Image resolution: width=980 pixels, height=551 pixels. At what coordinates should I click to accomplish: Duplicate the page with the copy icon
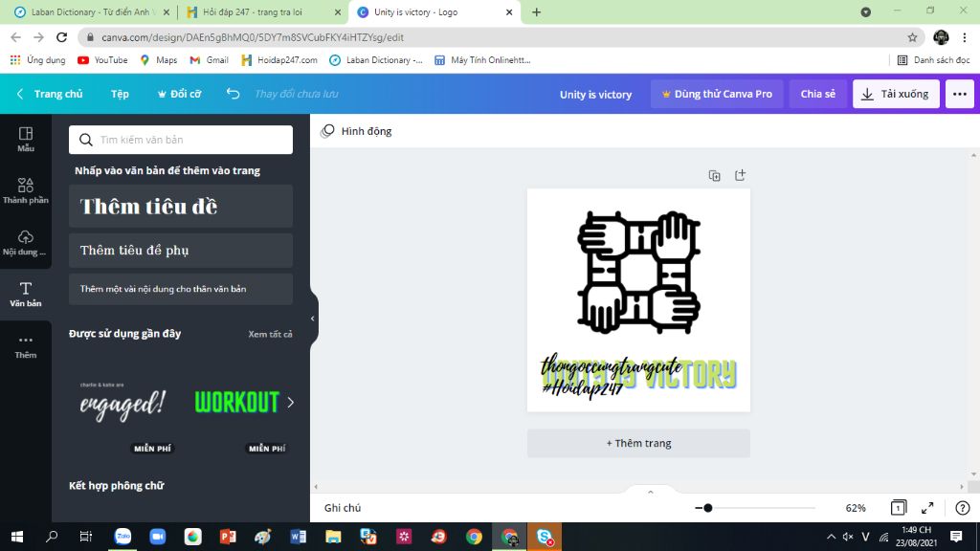pyautogui.click(x=714, y=176)
